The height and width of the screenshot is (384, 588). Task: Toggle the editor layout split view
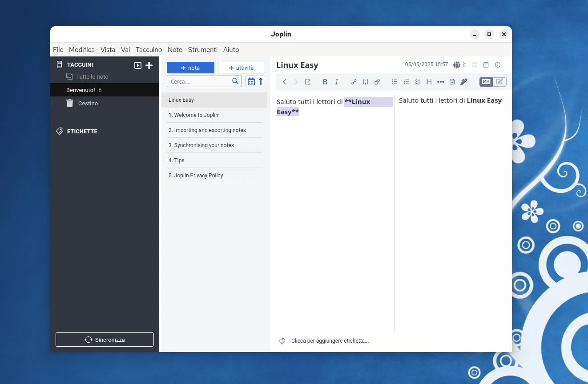486,65
